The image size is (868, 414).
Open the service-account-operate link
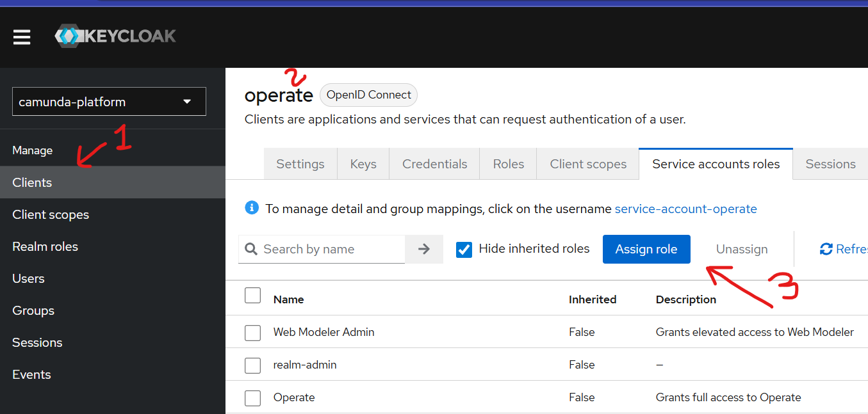[685, 209]
